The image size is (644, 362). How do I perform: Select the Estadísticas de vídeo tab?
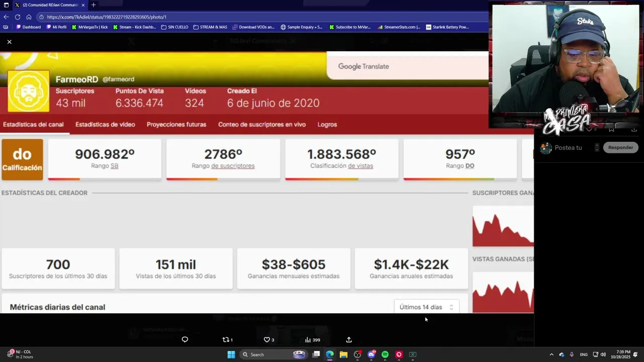coord(105,124)
